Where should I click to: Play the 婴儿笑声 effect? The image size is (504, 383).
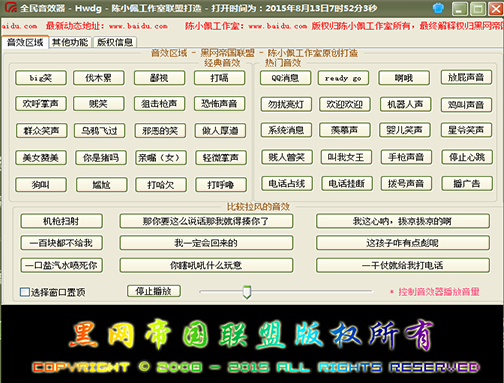(405, 130)
